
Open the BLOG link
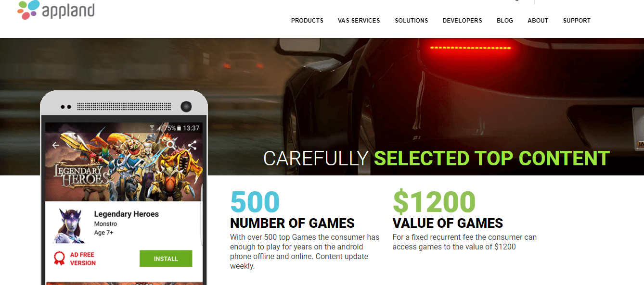[x=505, y=21]
